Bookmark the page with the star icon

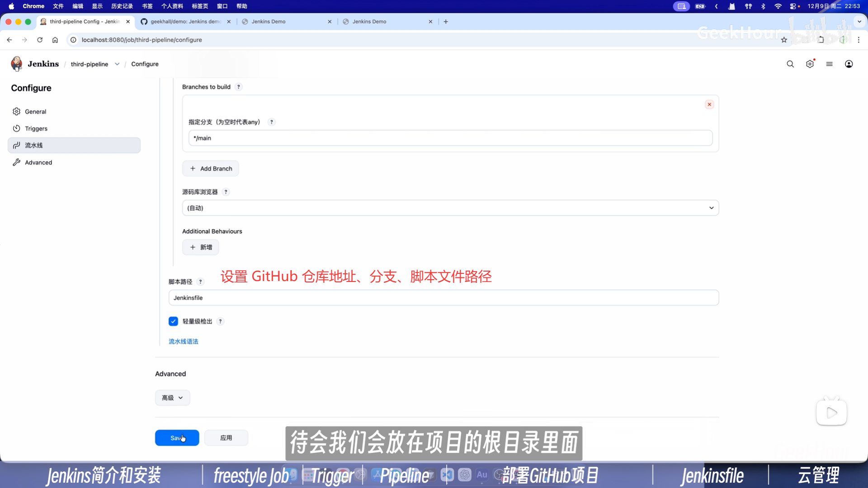(783, 40)
